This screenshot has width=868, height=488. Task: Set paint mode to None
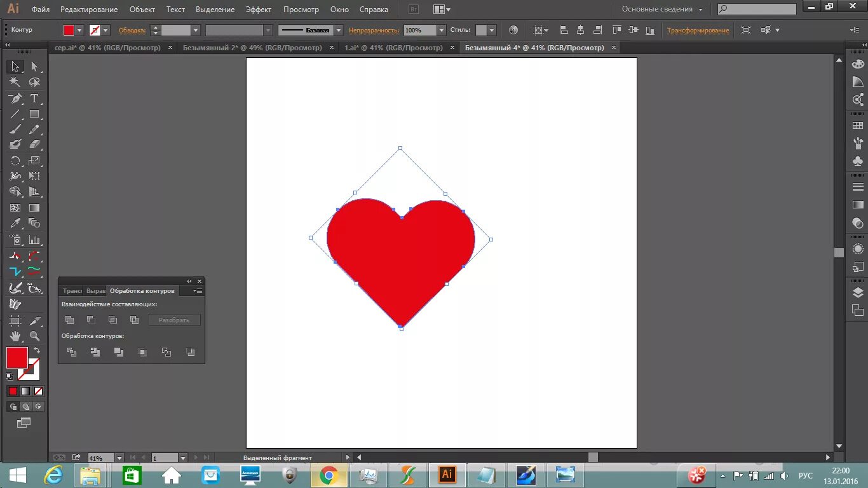(39, 391)
